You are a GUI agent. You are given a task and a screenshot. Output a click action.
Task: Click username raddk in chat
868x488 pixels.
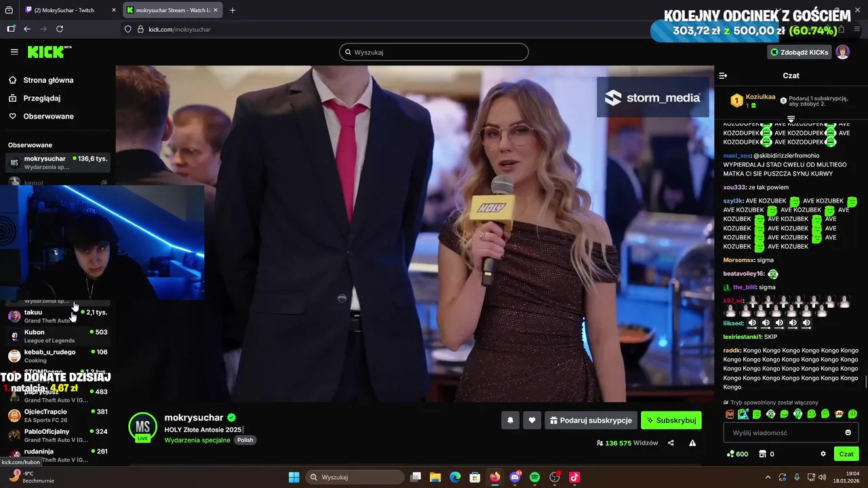coord(732,350)
